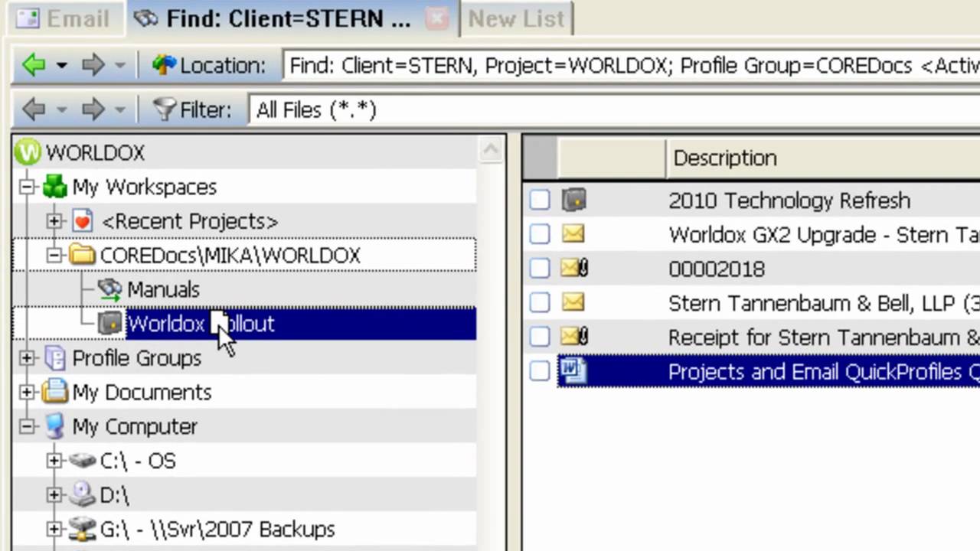The height and width of the screenshot is (551, 980).
Task: Expand the My Documents node
Action: [x=28, y=393]
